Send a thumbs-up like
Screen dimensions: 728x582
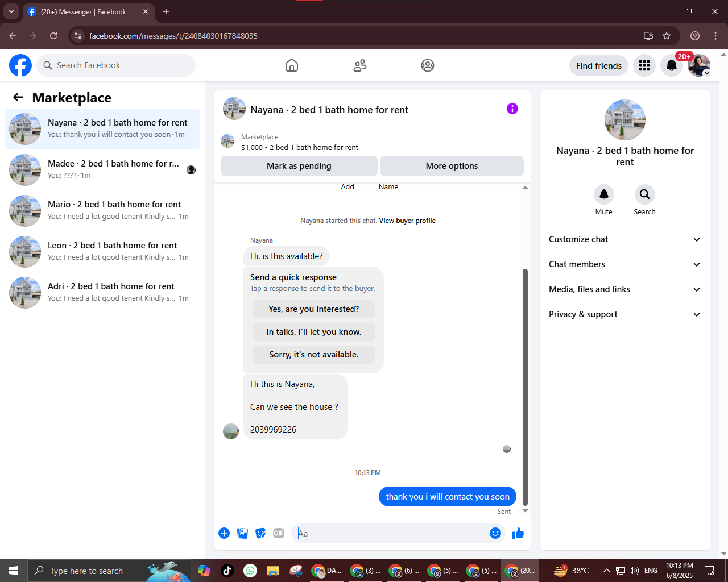518,533
